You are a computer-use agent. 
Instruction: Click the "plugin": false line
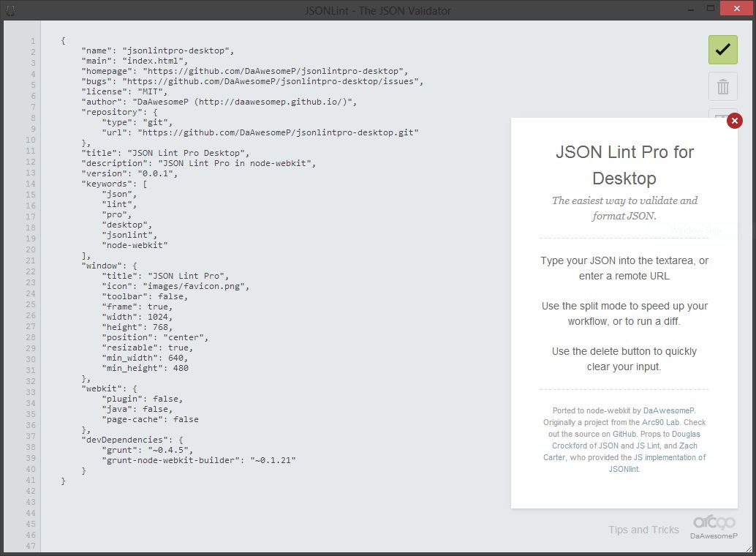pos(143,399)
